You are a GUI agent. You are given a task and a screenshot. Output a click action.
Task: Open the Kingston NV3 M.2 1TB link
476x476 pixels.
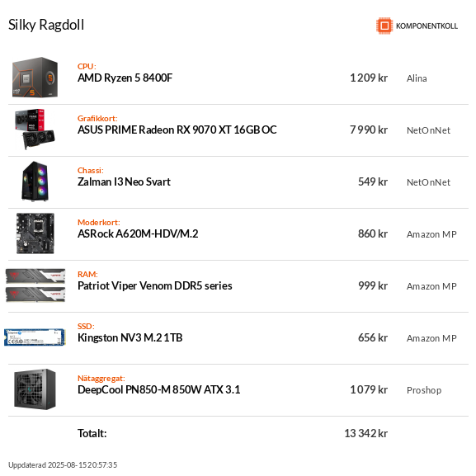[x=130, y=337]
